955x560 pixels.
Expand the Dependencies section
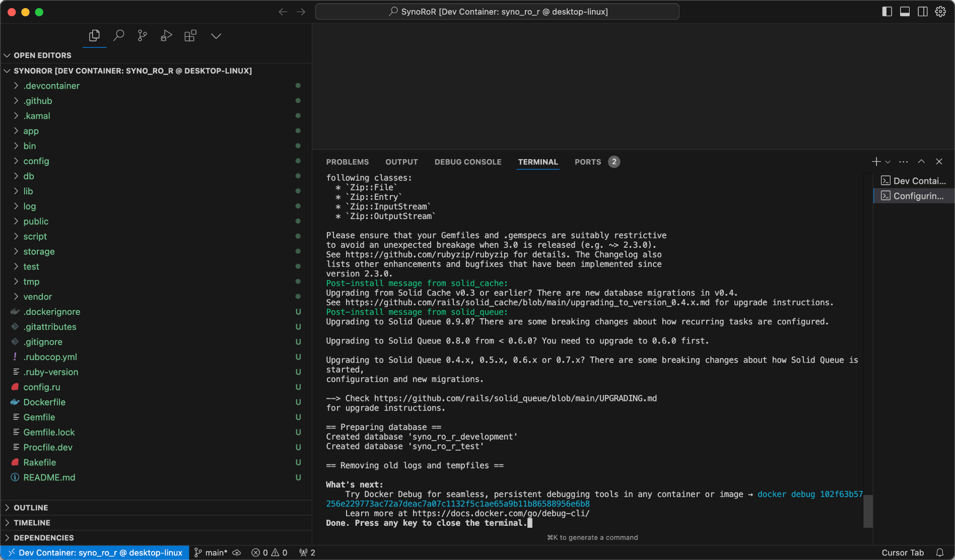pyautogui.click(x=156, y=538)
